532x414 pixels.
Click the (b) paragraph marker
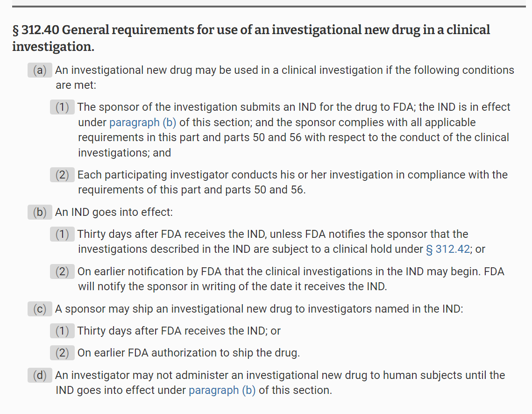40,212
